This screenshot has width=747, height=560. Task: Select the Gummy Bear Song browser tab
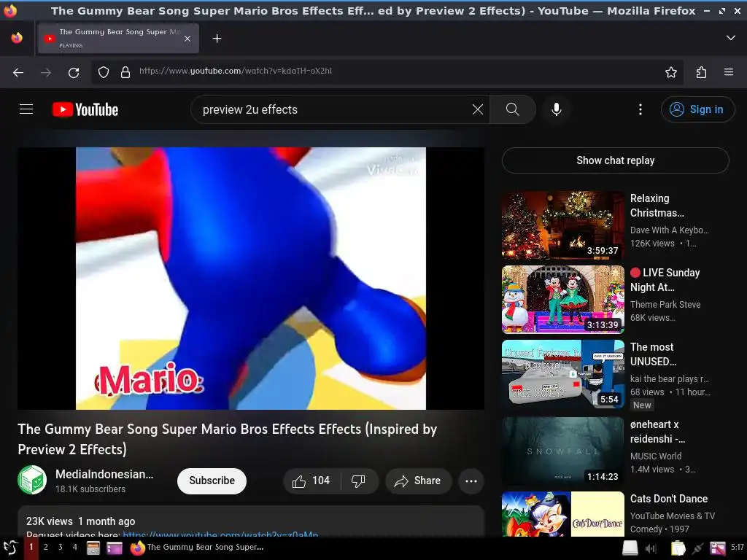click(x=118, y=38)
